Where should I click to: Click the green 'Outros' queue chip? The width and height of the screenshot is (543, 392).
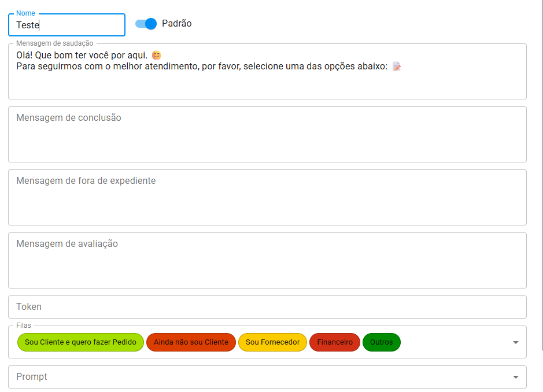point(381,342)
